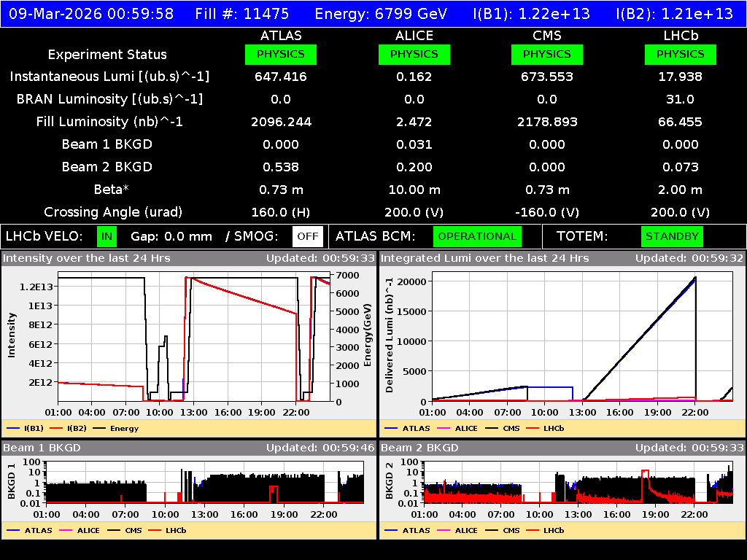
Task: Click the TOTEM STANDBY indicator
Action: click(672, 236)
